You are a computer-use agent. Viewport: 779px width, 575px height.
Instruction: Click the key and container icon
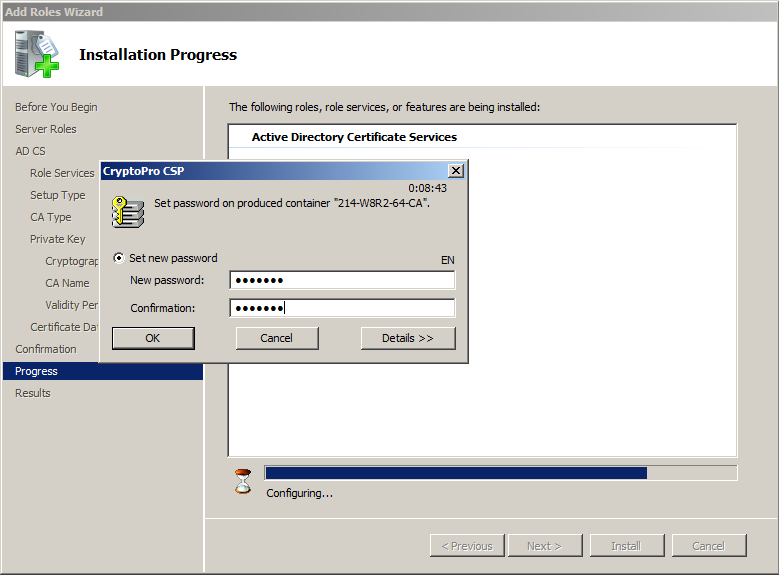pos(126,211)
